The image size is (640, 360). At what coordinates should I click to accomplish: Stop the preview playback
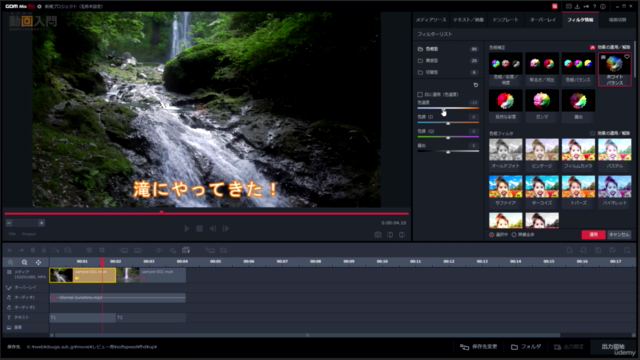pyautogui.click(x=200, y=229)
